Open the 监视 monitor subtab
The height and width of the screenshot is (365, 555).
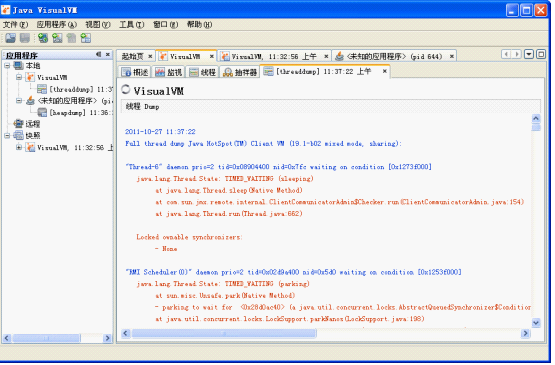168,72
